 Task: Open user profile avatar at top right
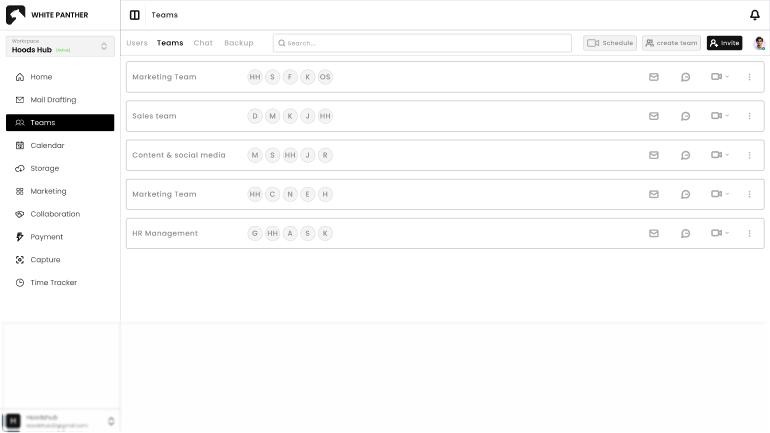[x=759, y=43]
